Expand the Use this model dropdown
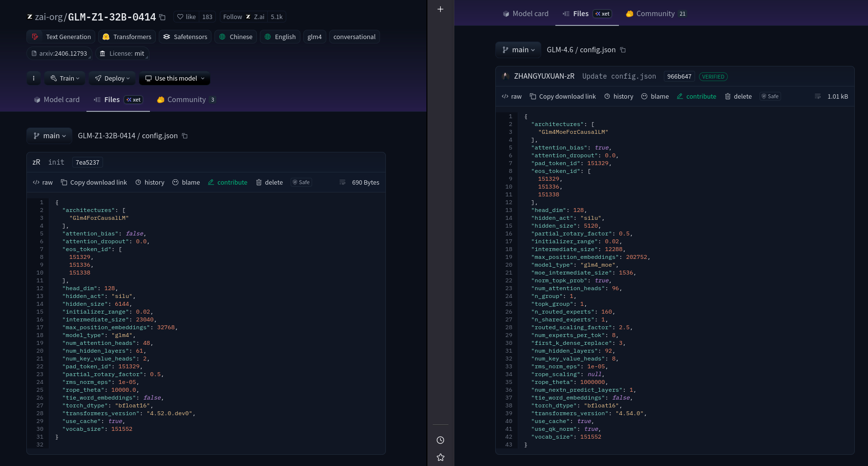 point(175,78)
